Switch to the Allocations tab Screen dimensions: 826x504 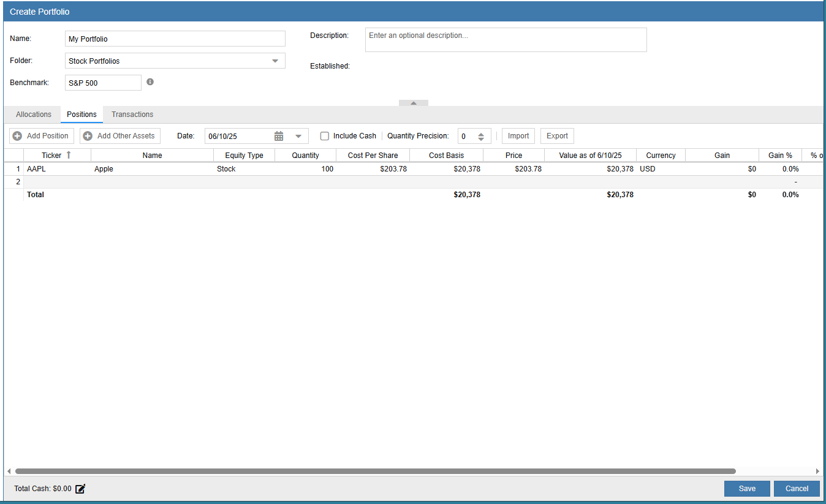point(34,115)
